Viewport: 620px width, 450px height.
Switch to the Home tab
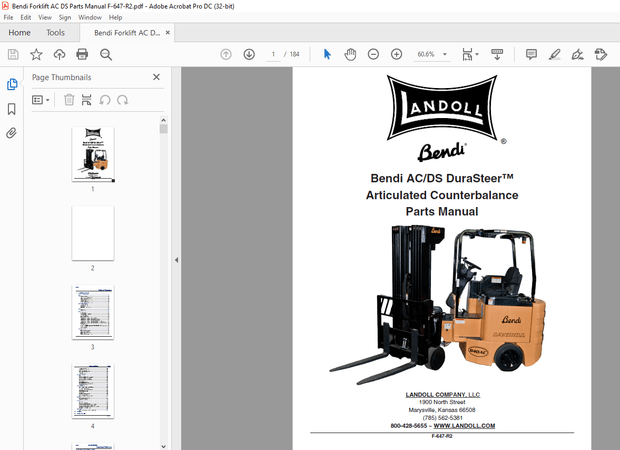click(19, 32)
